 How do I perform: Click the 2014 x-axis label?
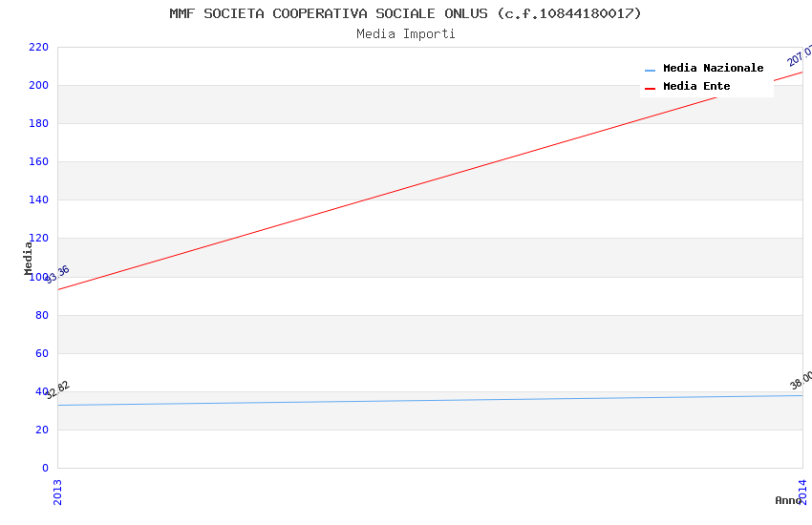[802, 492]
